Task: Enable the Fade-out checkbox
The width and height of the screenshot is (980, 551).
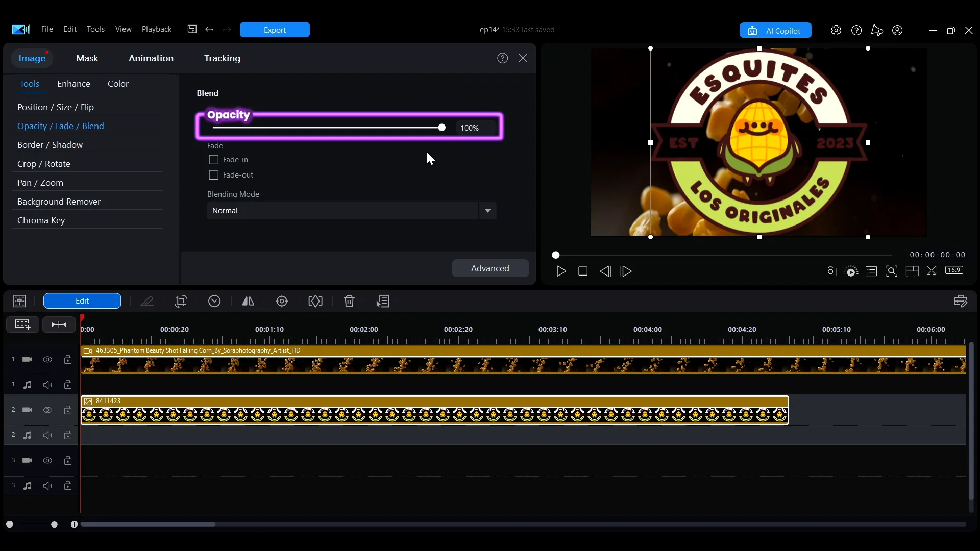Action: click(214, 175)
